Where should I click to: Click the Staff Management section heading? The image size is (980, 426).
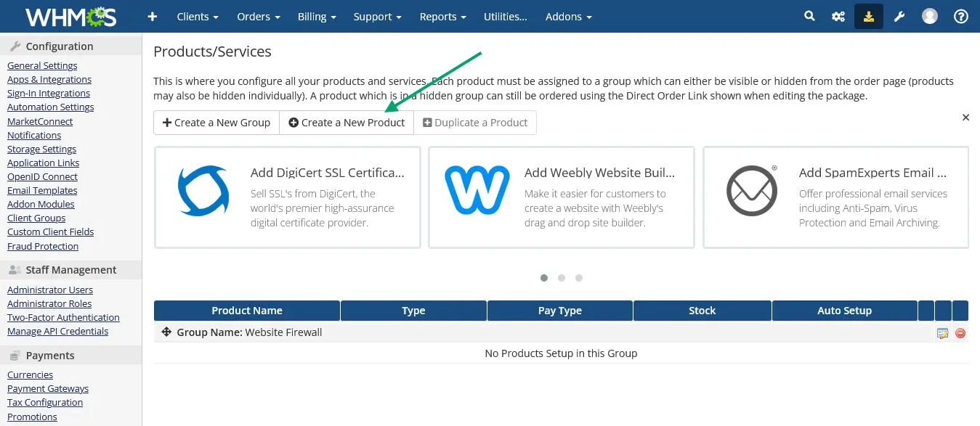point(71,270)
